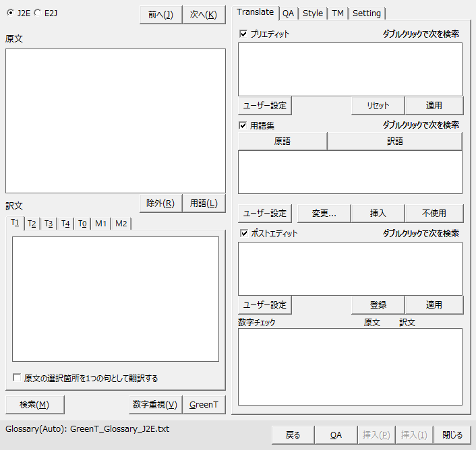
Task: Toggle the プリエディット checkbox
Action: pyautogui.click(x=243, y=34)
